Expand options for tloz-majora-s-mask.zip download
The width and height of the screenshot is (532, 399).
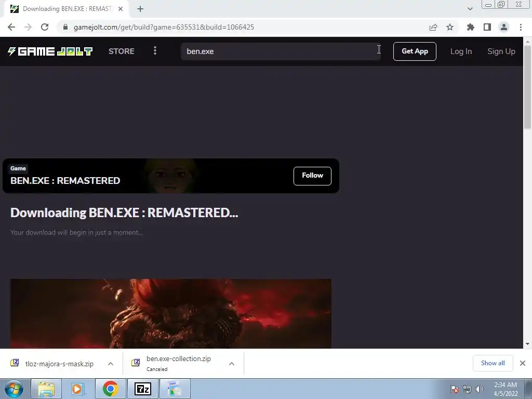pos(111,364)
